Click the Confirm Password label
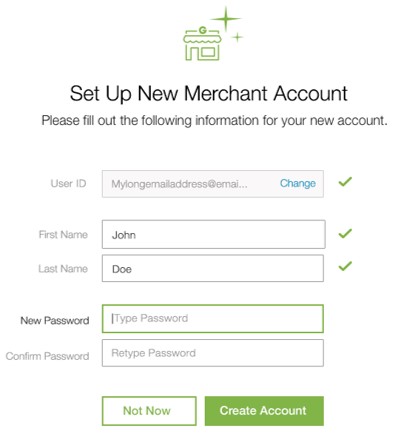 point(47,356)
